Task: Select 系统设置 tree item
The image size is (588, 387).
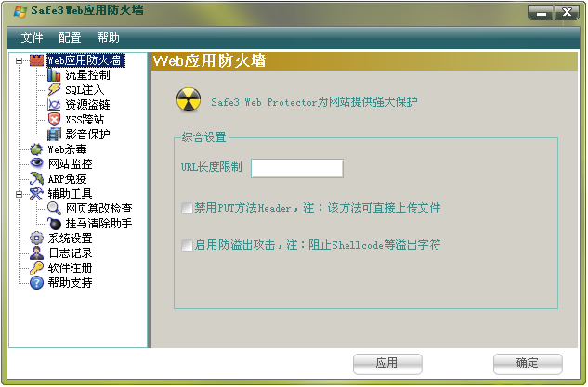Action: click(x=70, y=239)
